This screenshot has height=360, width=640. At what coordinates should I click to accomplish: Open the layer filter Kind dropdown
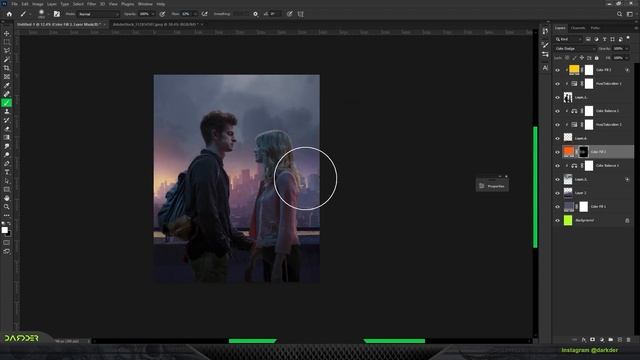568,39
